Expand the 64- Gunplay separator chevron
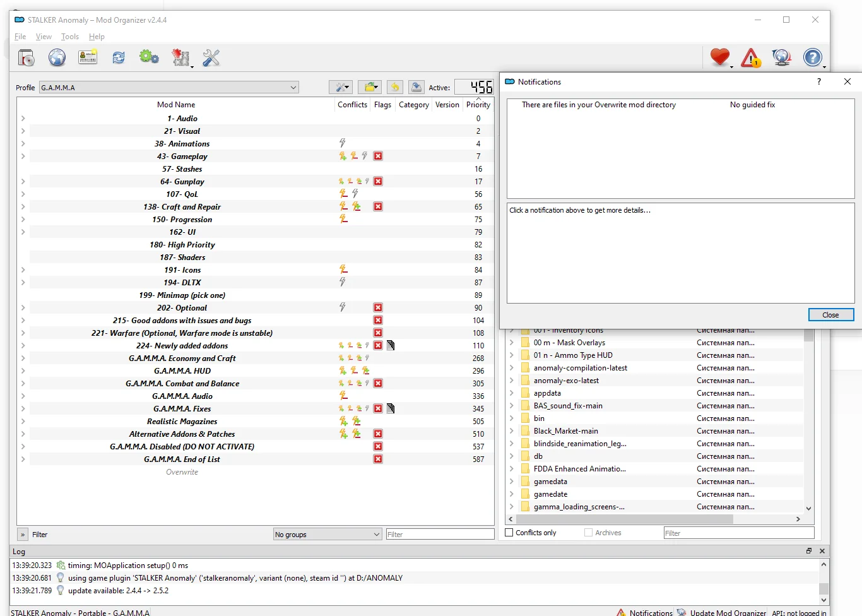The image size is (862, 616). coord(23,181)
